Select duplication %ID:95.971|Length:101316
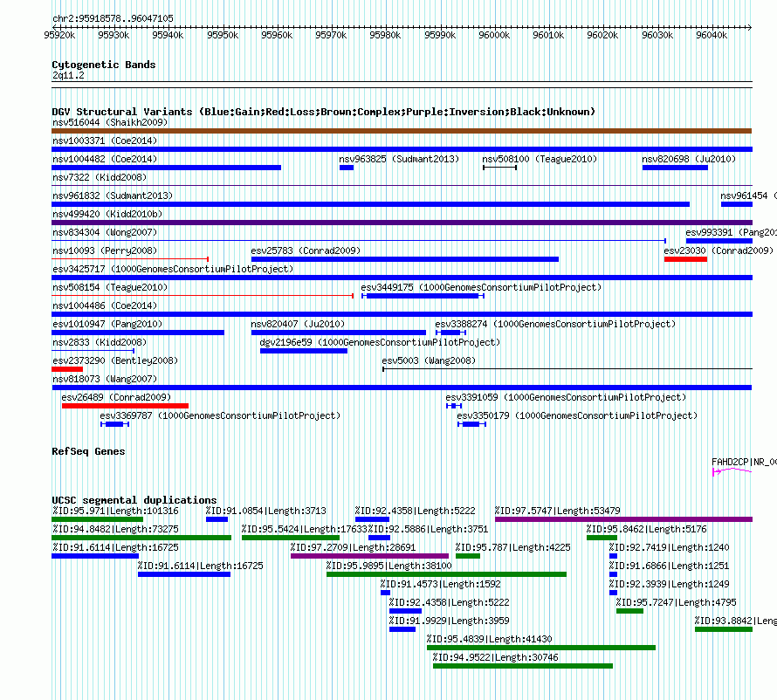This screenshot has width=777, height=700. (x=115, y=511)
